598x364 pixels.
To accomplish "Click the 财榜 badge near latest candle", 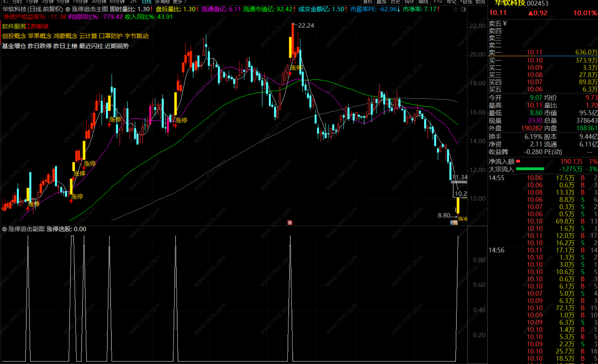I will point(454,223).
